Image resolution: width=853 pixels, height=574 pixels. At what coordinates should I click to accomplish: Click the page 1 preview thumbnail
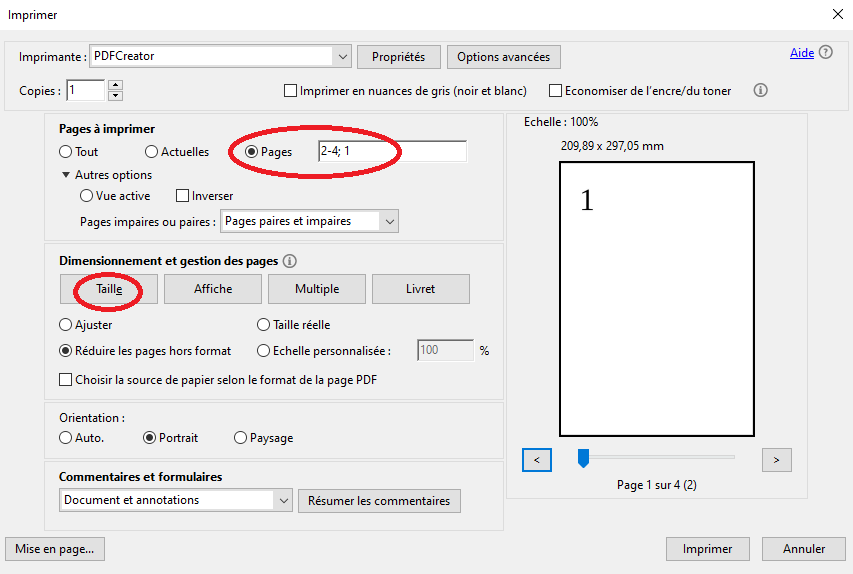pyautogui.click(x=657, y=299)
